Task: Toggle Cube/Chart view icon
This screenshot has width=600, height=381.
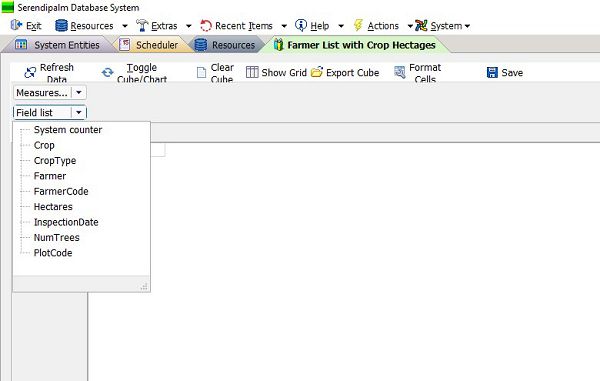Action: pyautogui.click(x=108, y=72)
